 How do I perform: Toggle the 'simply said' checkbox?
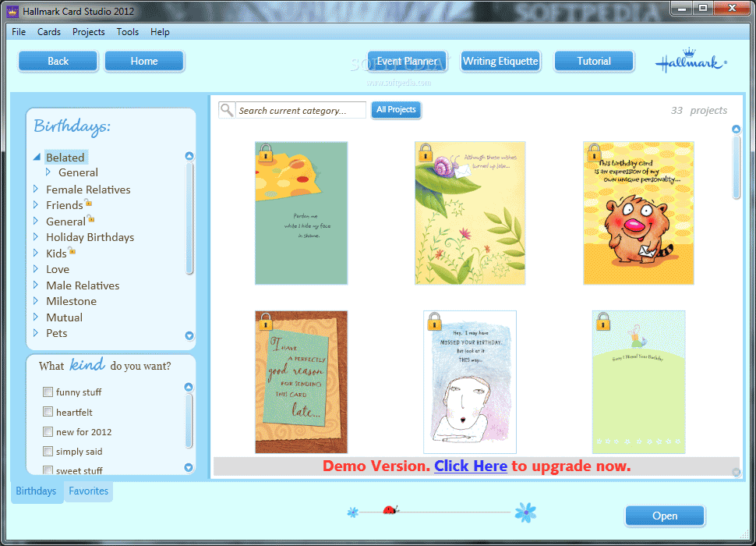click(48, 451)
